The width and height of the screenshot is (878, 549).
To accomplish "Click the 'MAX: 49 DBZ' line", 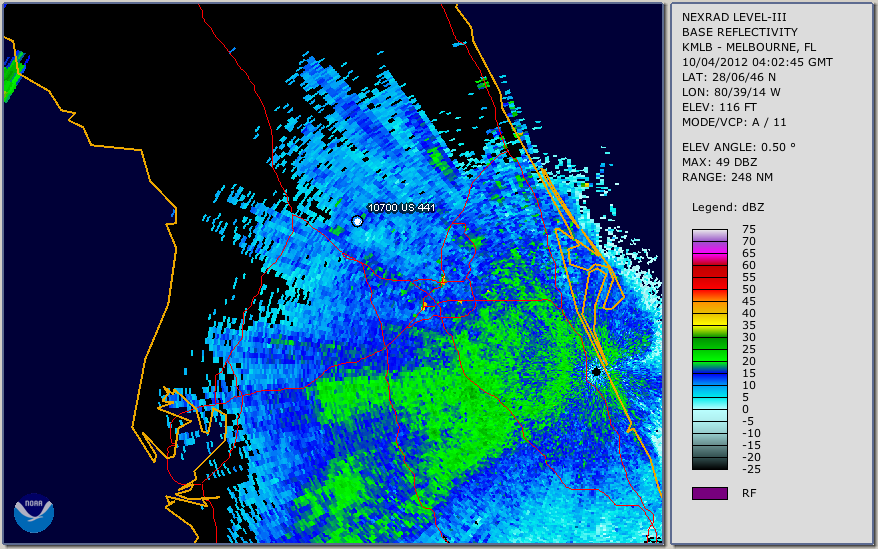I will 719,162.
